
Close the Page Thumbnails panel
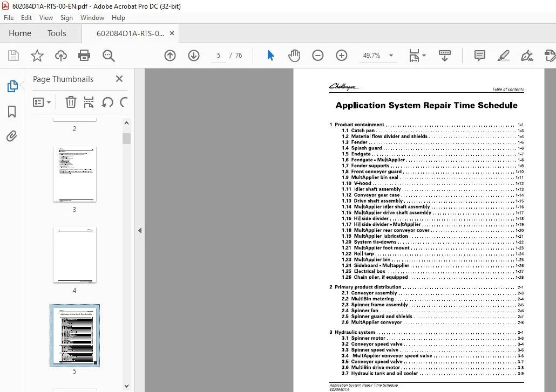(119, 79)
